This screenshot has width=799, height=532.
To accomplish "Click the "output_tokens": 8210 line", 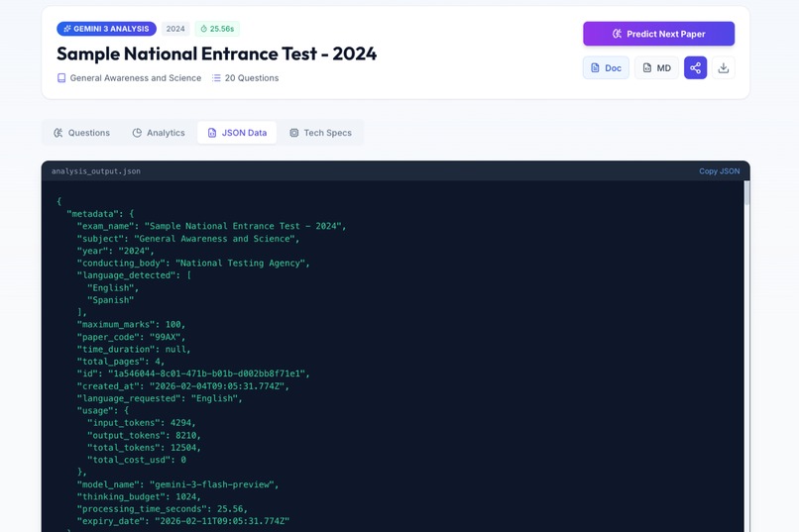I will pos(144,435).
